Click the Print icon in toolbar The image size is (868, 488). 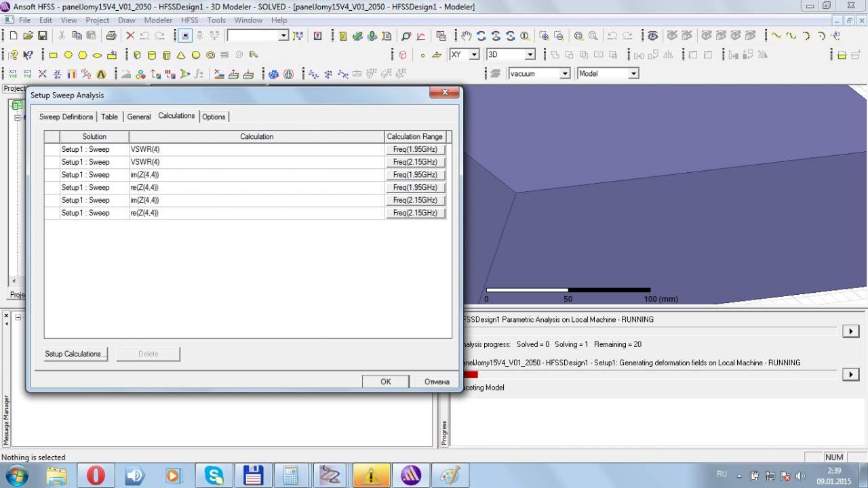[x=111, y=36]
